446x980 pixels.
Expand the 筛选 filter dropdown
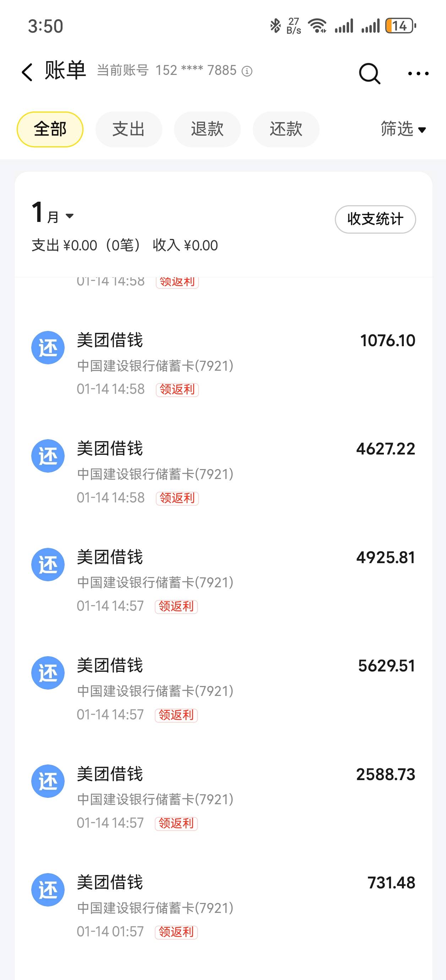pos(403,129)
